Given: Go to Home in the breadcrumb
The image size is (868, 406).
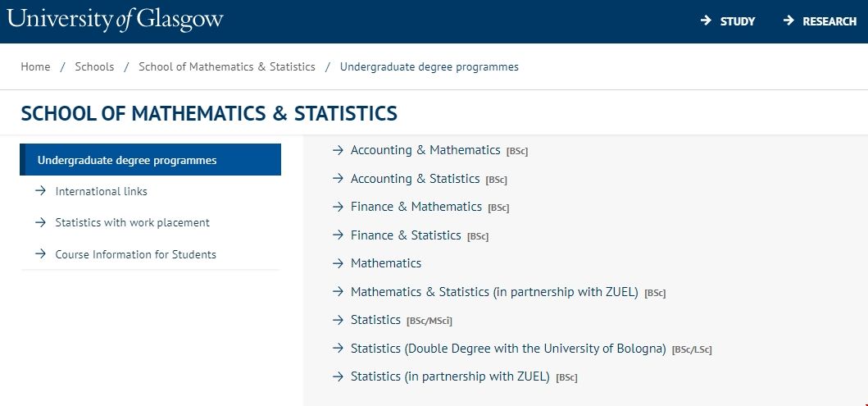Looking at the screenshot, I should (x=35, y=66).
